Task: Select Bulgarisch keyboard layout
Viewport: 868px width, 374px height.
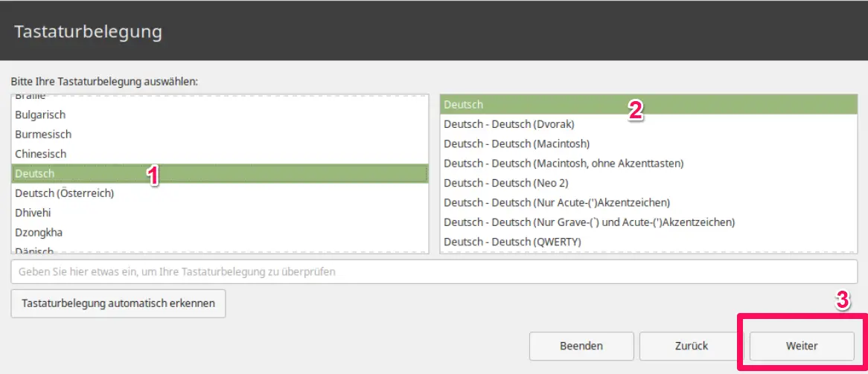Action: (41, 115)
